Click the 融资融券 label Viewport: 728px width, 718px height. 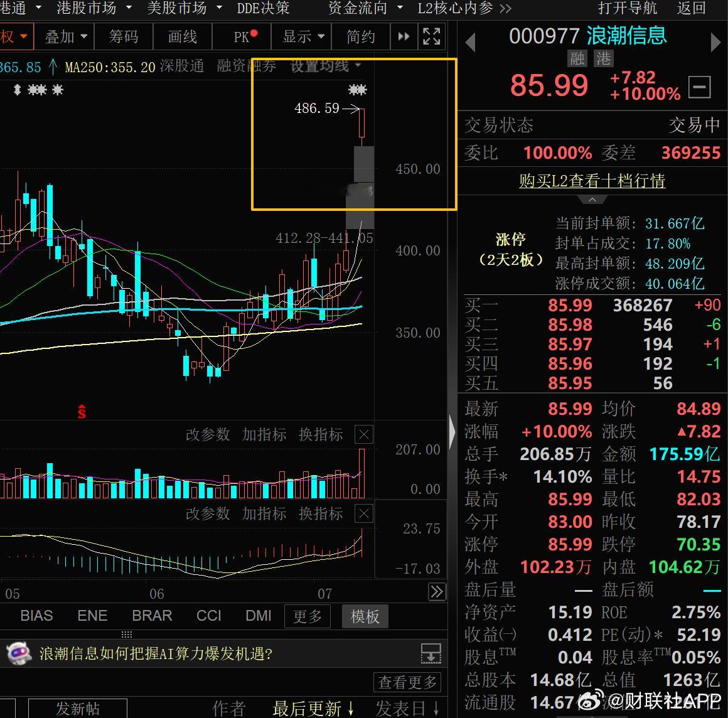coord(246,67)
